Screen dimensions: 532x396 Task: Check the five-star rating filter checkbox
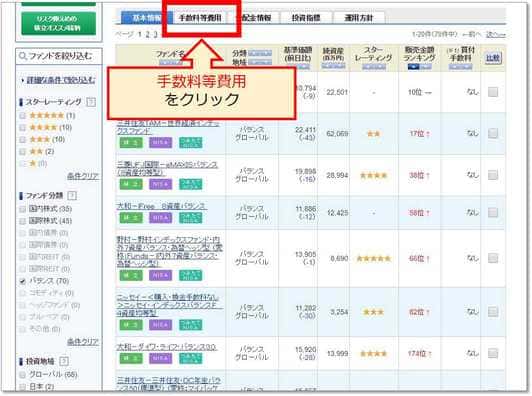tap(23, 116)
